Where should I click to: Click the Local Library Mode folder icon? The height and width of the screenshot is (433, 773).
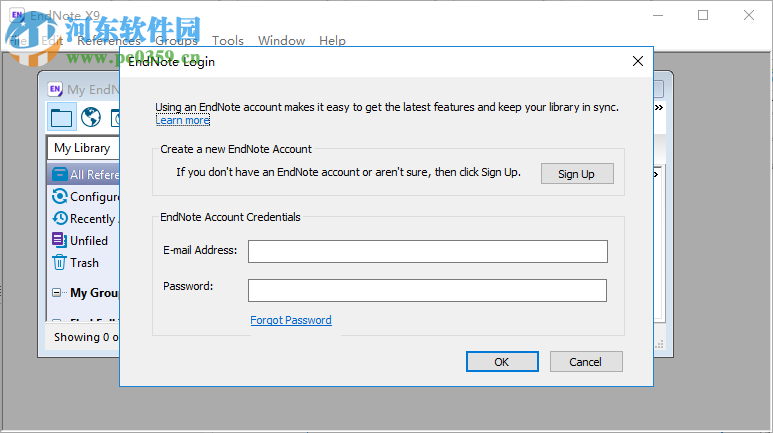pyautogui.click(x=62, y=118)
